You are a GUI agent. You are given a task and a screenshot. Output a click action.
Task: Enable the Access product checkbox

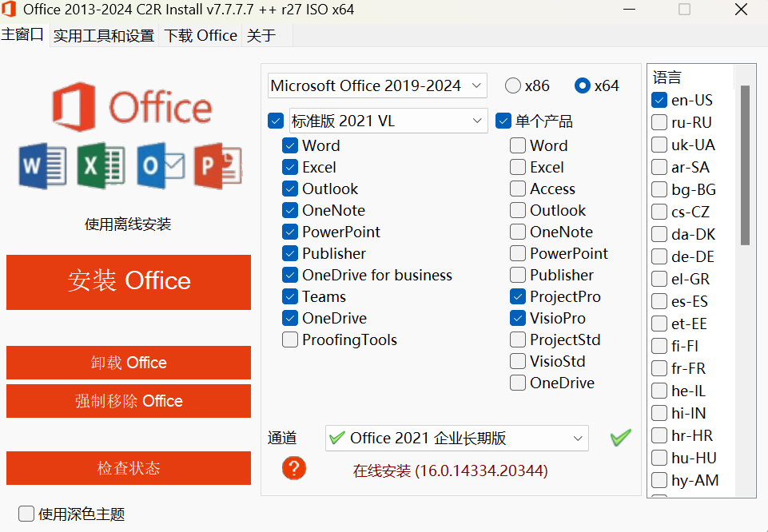click(517, 189)
